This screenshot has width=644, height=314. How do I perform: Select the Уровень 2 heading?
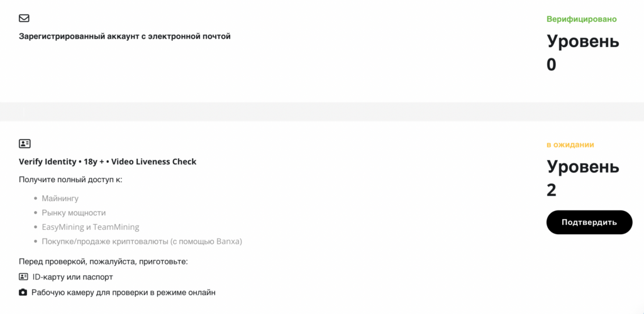point(582,178)
